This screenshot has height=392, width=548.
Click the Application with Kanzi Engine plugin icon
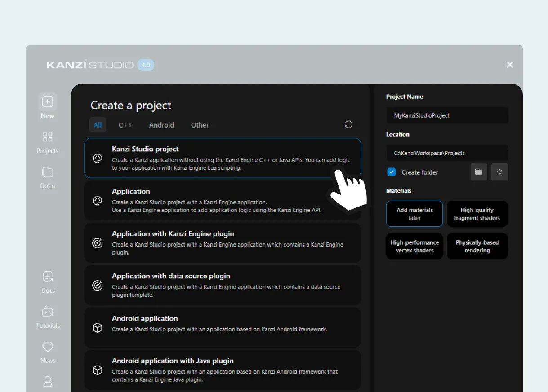(x=97, y=243)
